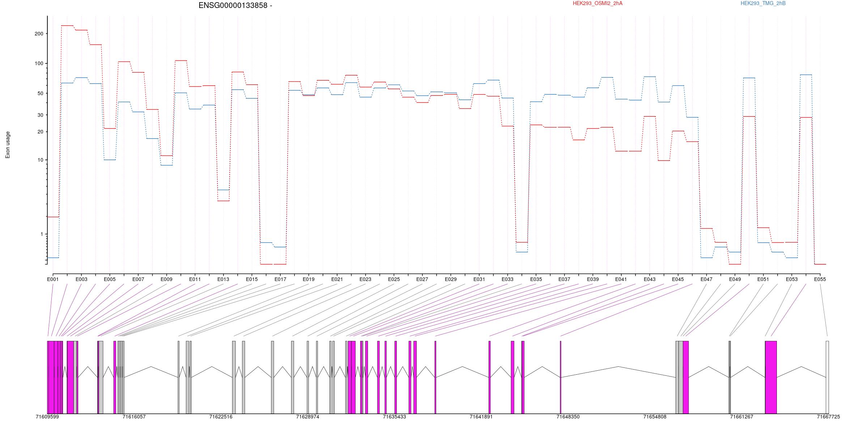The width and height of the screenshot is (868, 434).
Task: Click exon label E003
Action: [x=81, y=279]
